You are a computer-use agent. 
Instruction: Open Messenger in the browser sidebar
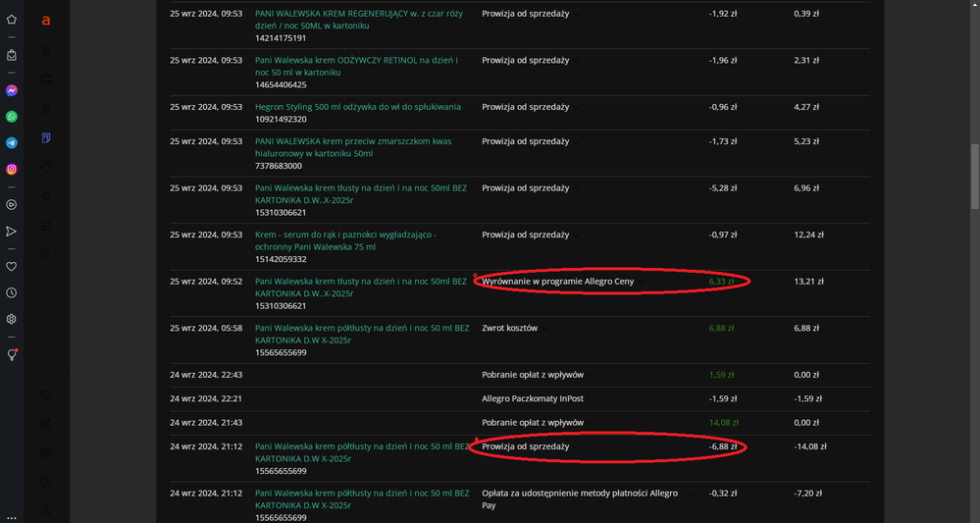12,90
